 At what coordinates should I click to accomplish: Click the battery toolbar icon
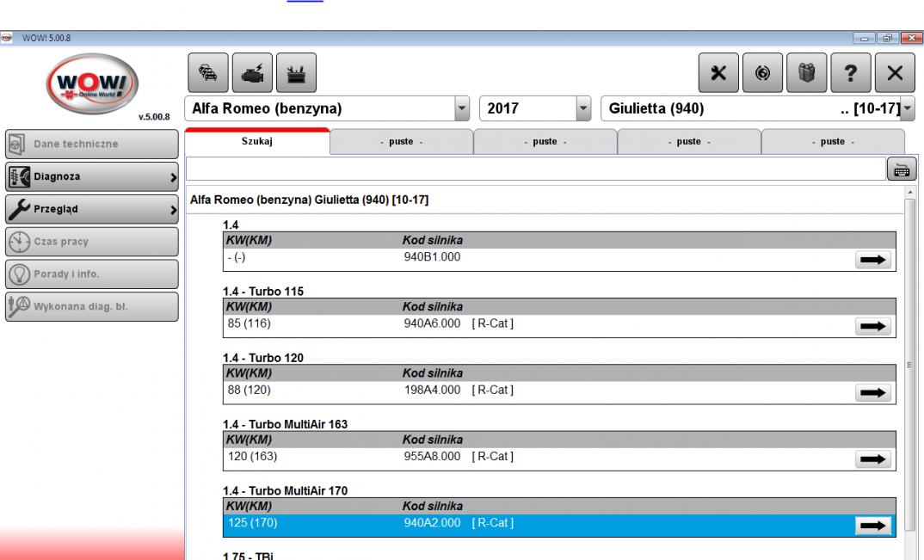click(297, 72)
